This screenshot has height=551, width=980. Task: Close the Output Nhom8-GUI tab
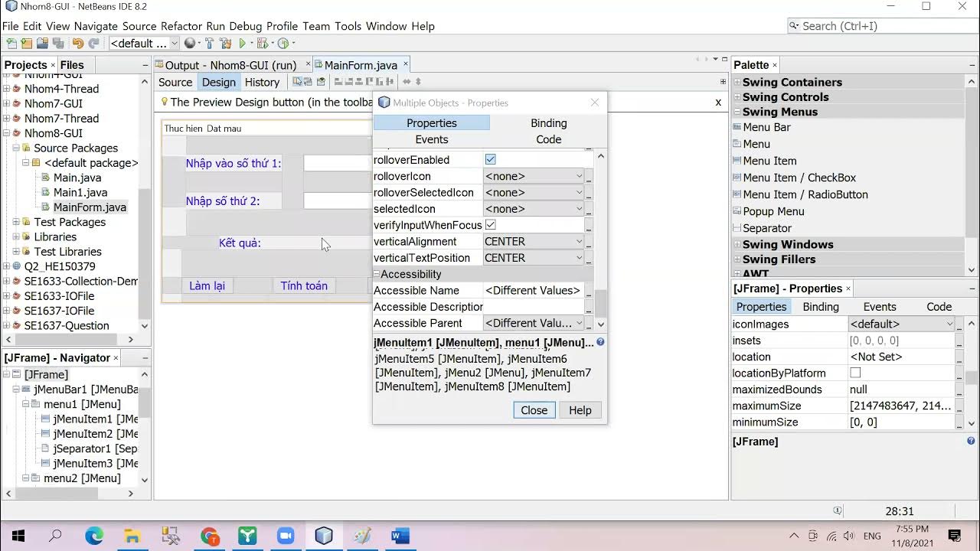click(308, 65)
